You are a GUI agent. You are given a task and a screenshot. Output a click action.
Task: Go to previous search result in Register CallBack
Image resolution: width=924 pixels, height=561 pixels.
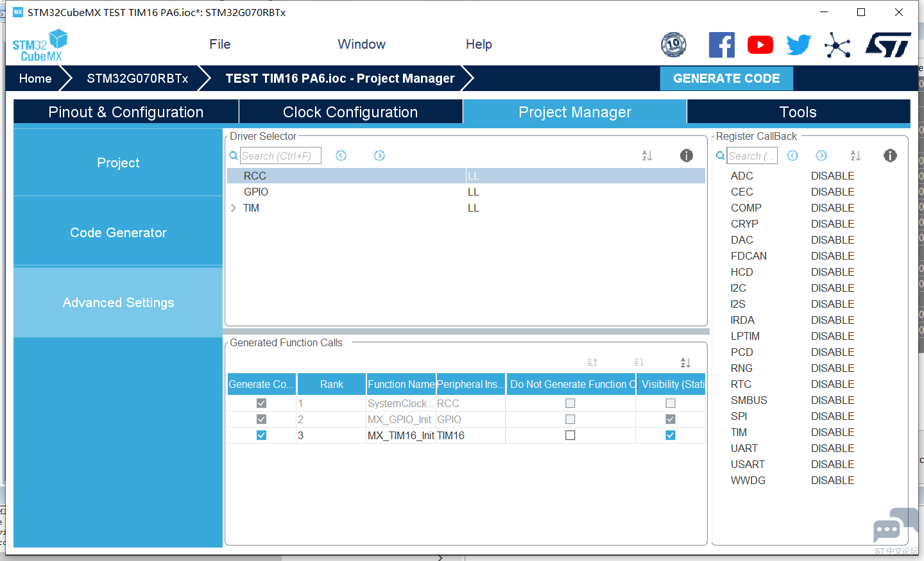click(793, 156)
